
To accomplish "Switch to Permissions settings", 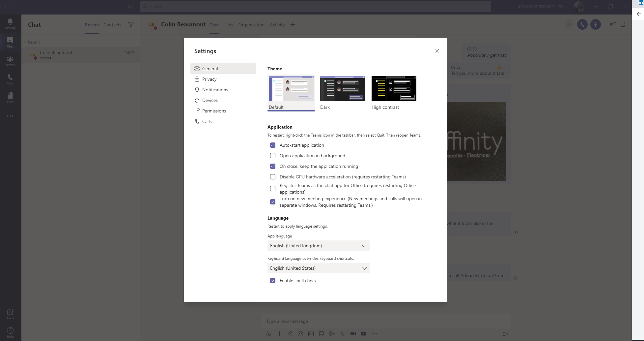I will 223,111.
